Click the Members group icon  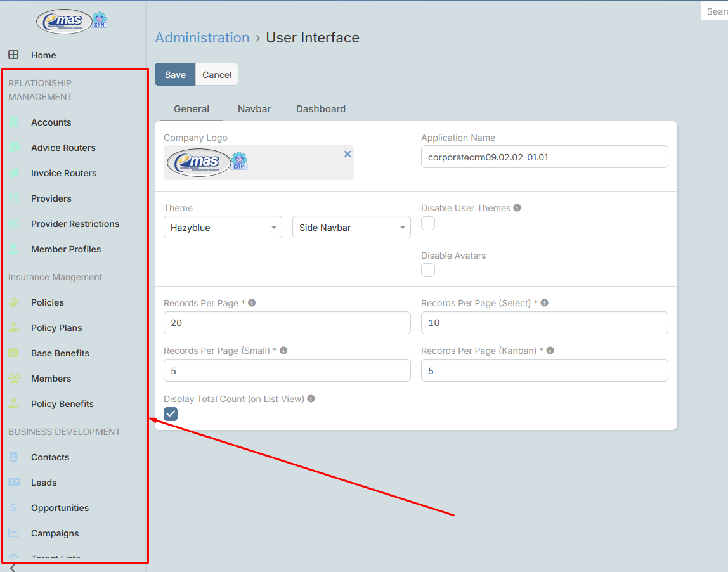click(x=14, y=379)
